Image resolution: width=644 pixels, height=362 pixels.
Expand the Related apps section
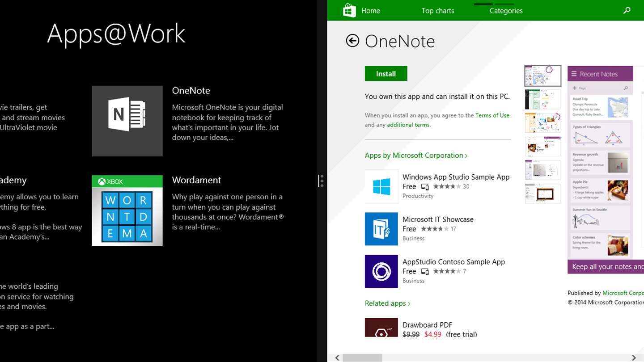[387, 303]
